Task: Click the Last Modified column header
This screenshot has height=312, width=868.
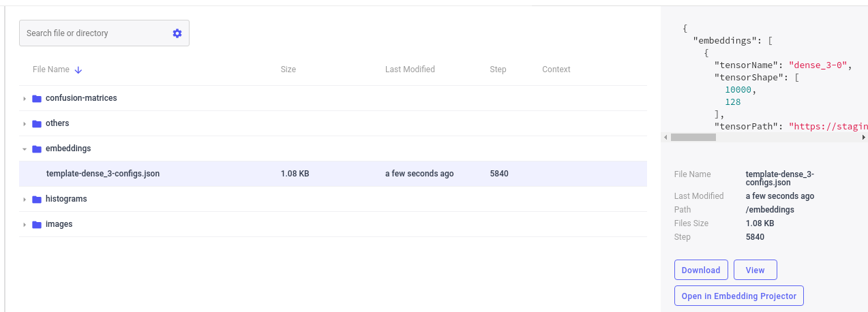Action: (410, 69)
